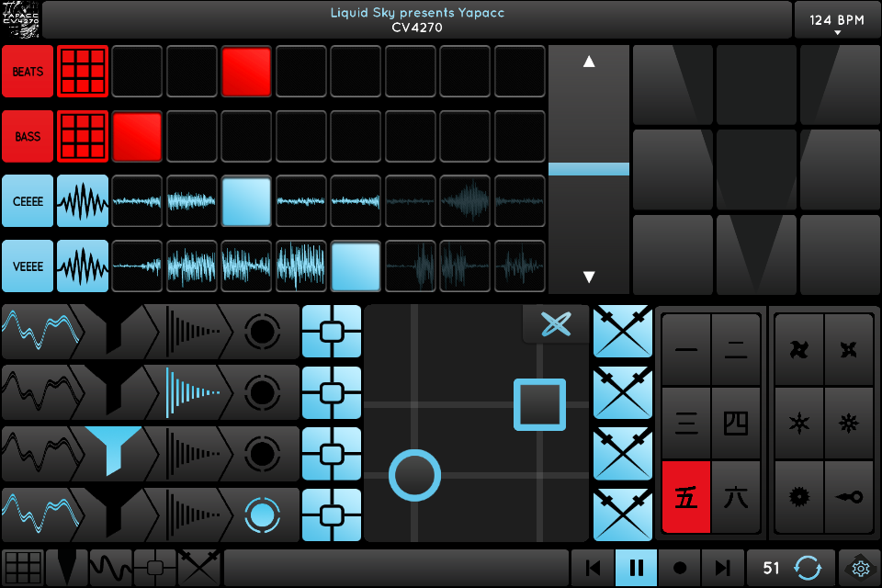
Task: Click the kunai key-shaped icon
Action: click(849, 497)
